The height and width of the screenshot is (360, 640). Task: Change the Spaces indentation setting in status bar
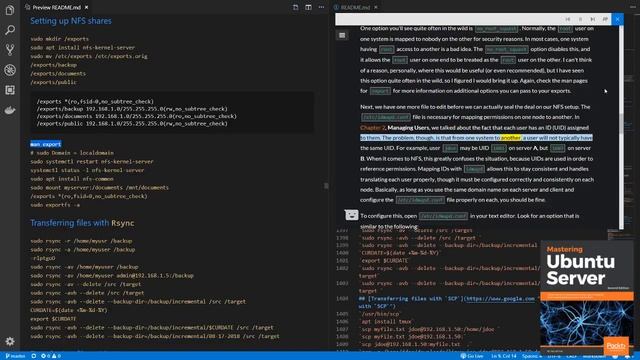pyautogui.click(x=532, y=356)
